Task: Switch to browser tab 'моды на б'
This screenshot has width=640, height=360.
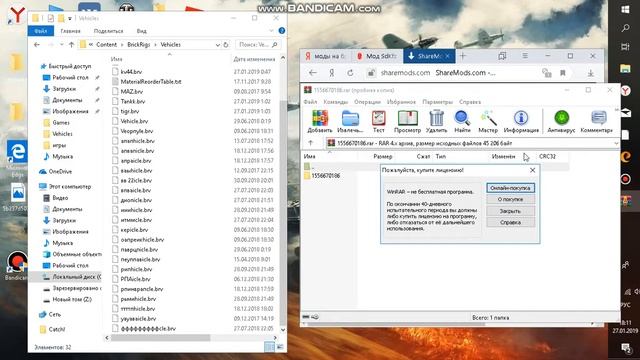Action: (x=326, y=56)
